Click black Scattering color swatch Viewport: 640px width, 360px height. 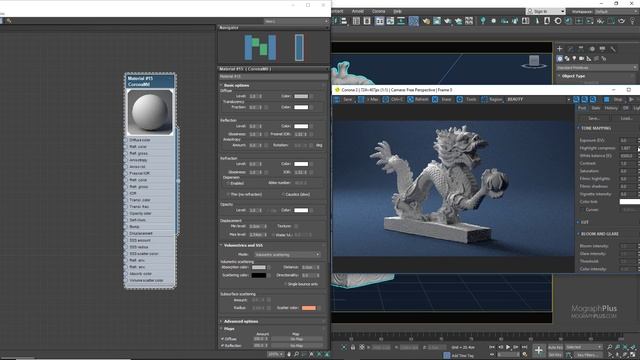259,276
